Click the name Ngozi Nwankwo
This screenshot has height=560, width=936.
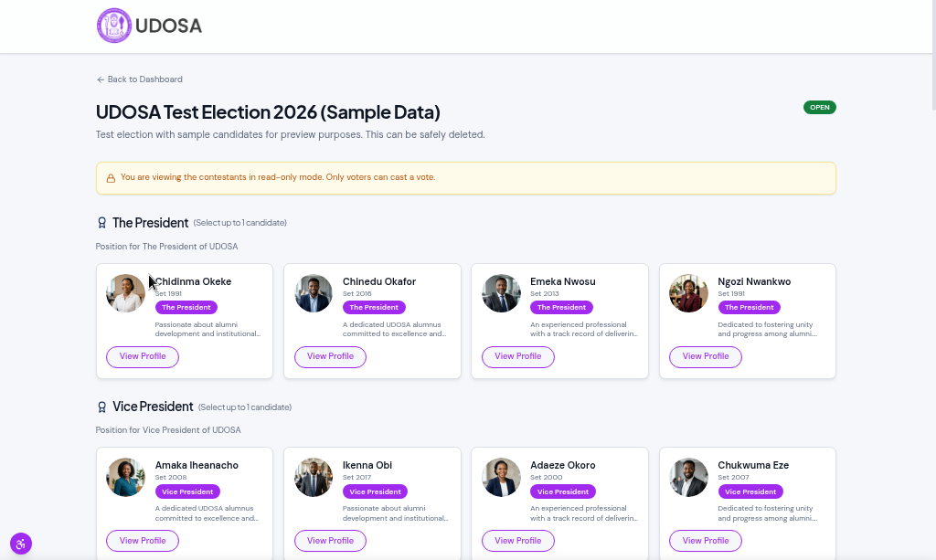click(754, 281)
